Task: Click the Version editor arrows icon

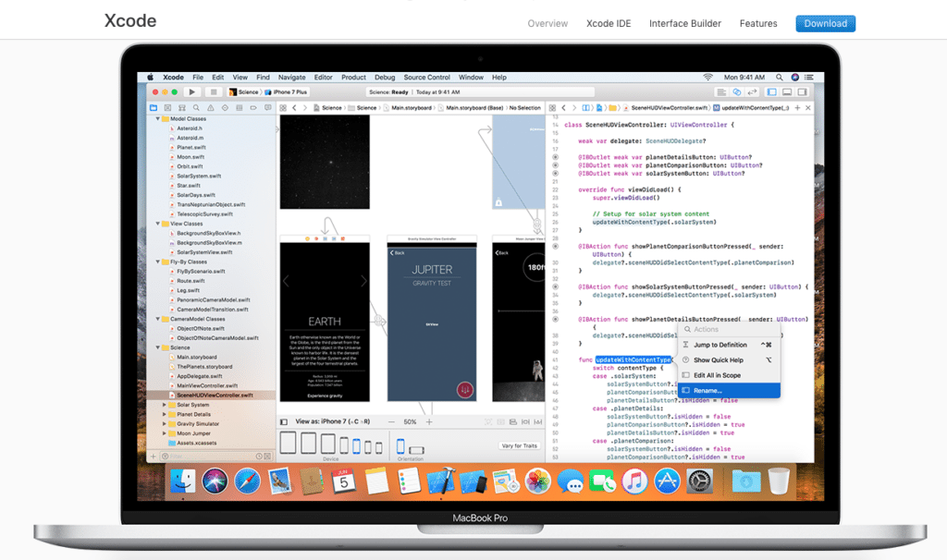Action: pyautogui.click(x=750, y=92)
